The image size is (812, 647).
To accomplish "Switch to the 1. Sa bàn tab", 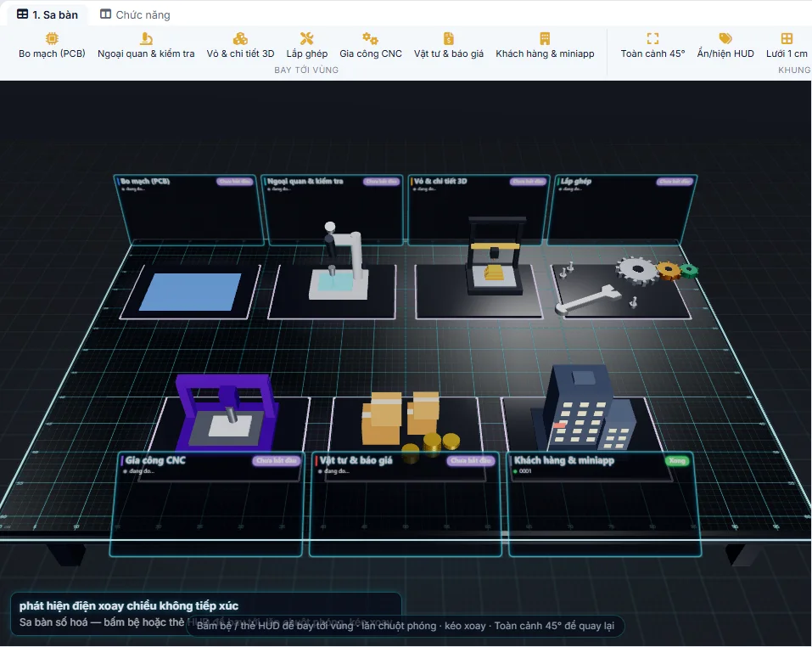I will 48,14.
